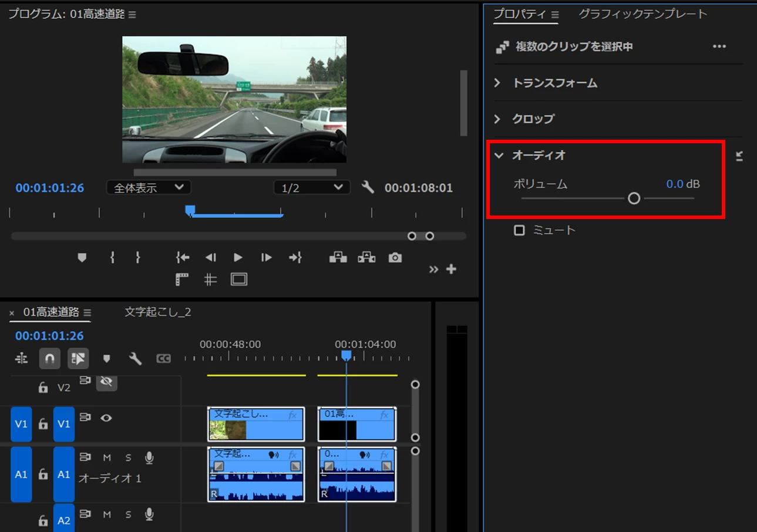Export a frame with the camera icon
This screenshot has width=757, height=532.
pyautogui.click(x=395, y=257)
